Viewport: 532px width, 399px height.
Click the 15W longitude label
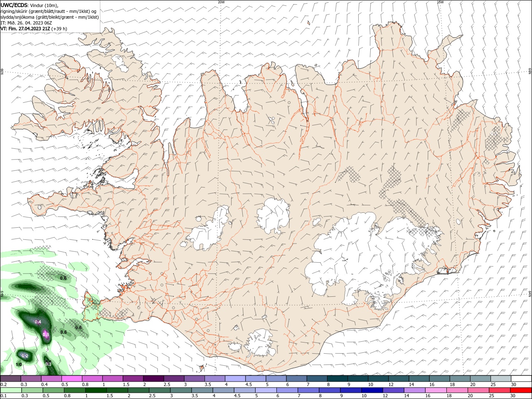440,2
